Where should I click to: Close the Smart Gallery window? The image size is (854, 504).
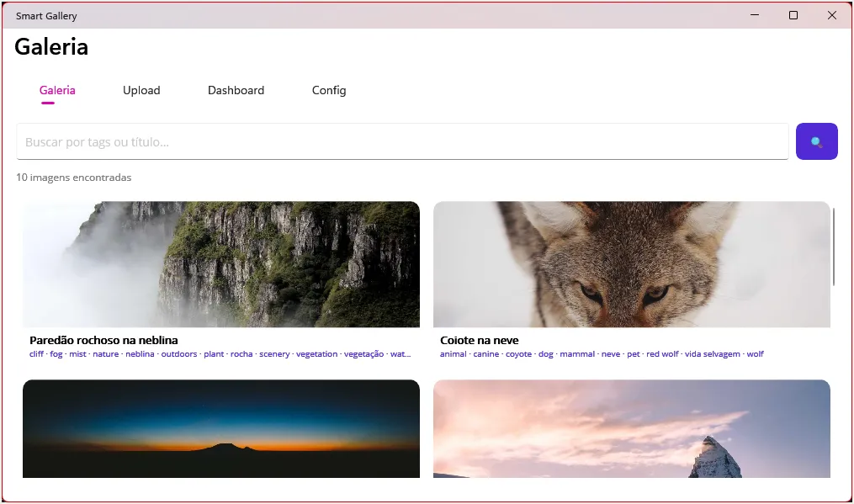[x=831, y=15]
